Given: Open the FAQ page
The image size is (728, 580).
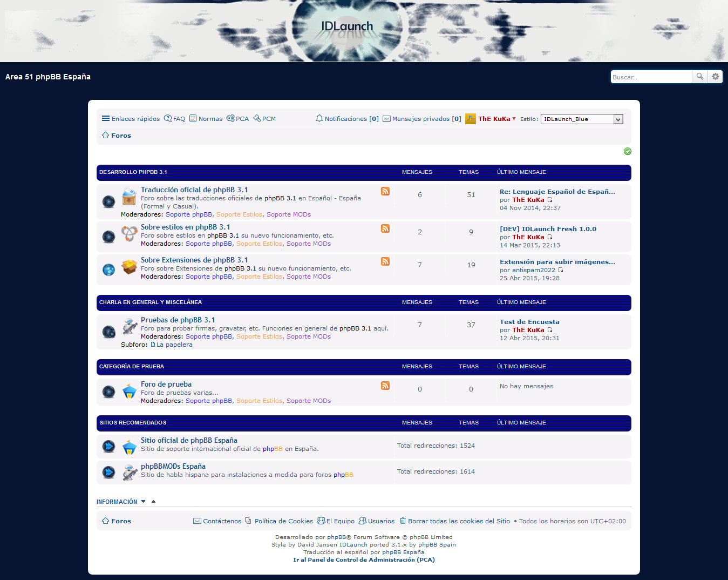Looking at the screenshot, I should 174,119.
